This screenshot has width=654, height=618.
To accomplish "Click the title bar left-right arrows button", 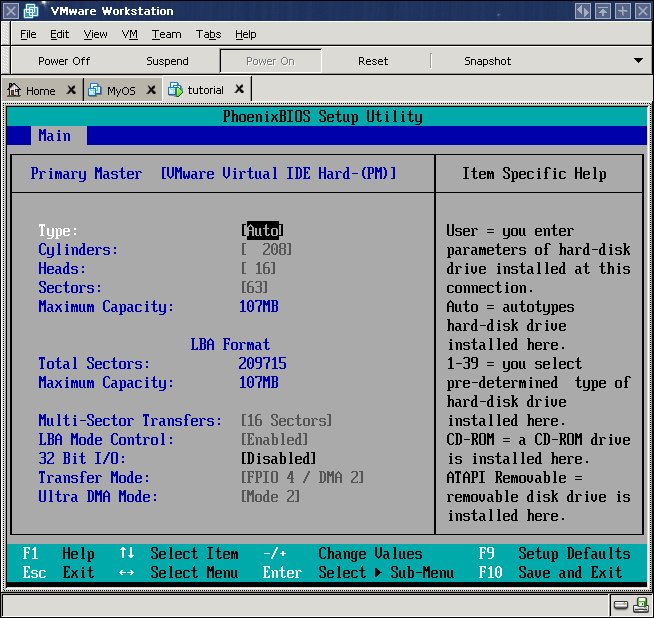I will pos(583,11).
